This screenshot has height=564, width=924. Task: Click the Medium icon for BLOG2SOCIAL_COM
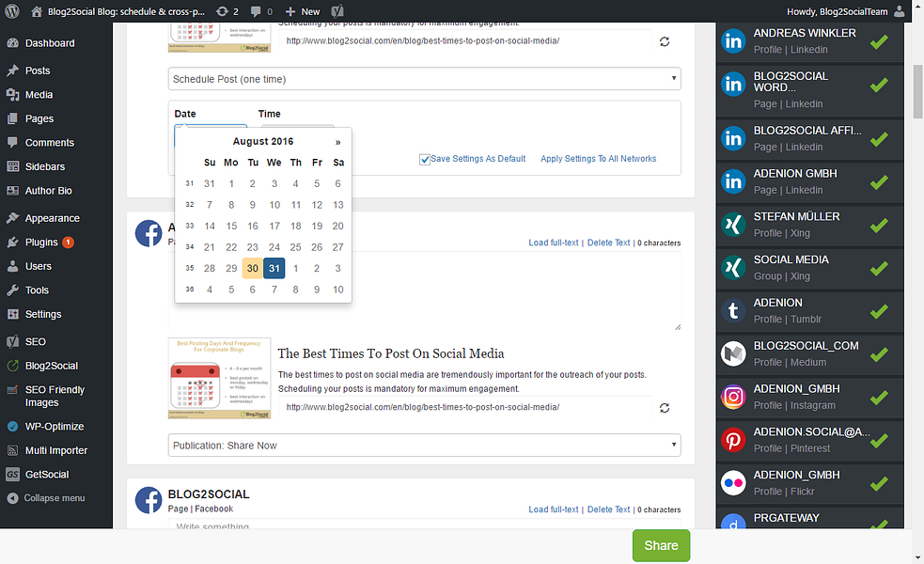pyautogui.click(x=733, y=353)
